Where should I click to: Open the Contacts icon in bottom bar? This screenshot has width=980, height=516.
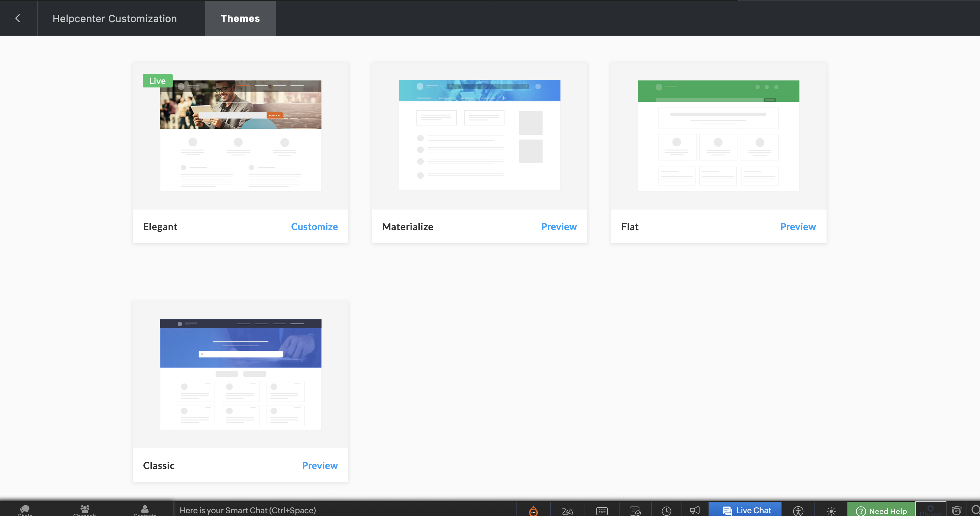click(145, 510)
